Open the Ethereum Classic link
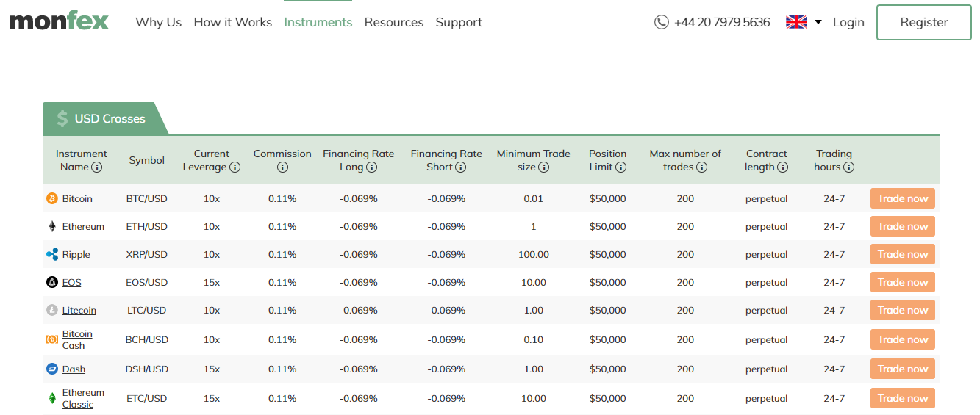Screen dimensions: 980x415 (83, 398)
